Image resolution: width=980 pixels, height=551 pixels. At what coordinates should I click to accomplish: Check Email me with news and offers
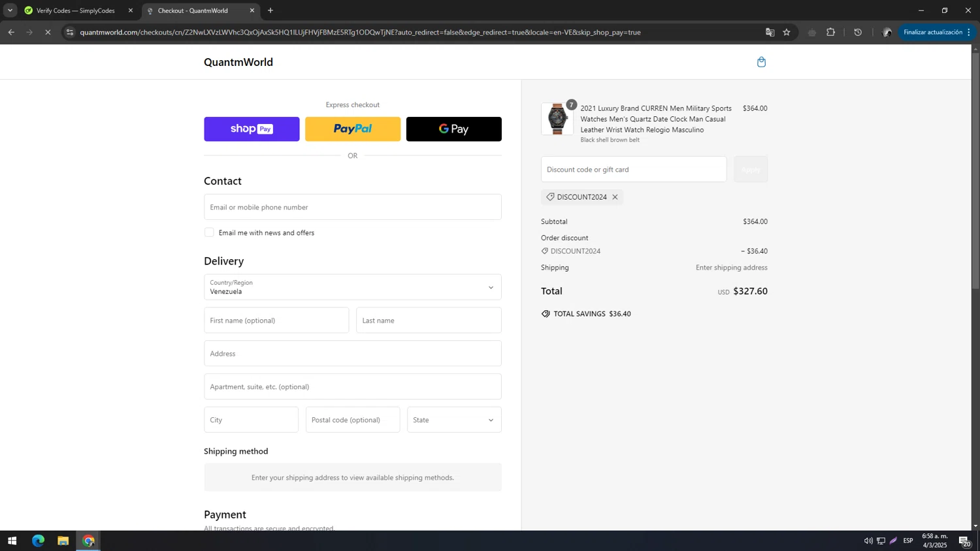tap(209, 232)
